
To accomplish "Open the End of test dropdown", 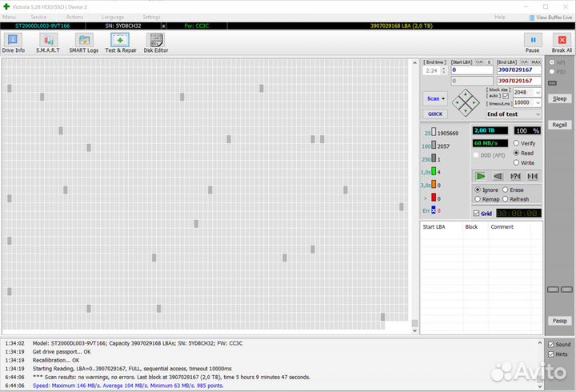I will (x=514, y=114).
